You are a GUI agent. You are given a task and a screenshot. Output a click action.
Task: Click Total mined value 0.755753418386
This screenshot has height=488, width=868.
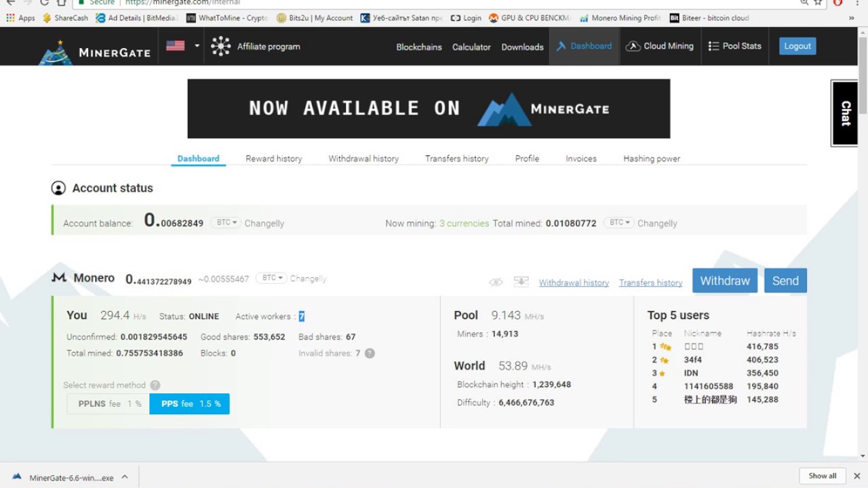tap(149, 353)
